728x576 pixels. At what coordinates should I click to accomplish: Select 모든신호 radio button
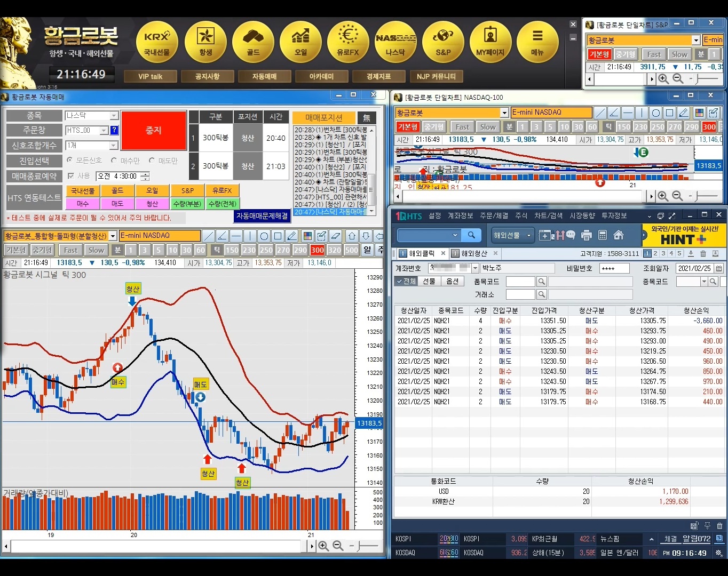coord(69,160)
